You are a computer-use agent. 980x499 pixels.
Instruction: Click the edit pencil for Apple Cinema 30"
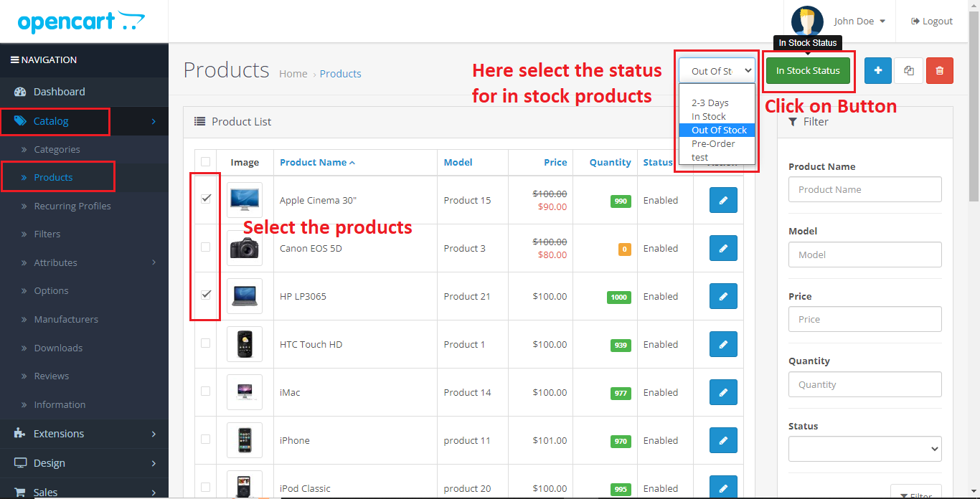[x=723, y=201]
